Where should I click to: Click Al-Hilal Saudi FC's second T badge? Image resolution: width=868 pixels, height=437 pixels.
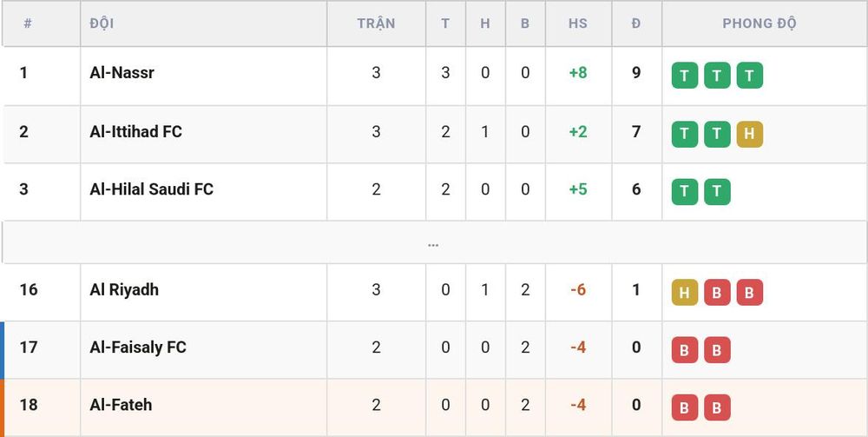(717, 192)
